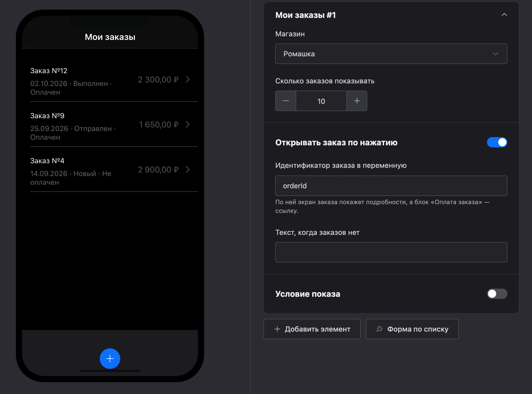This screenshot has width=532, height=394.
Task: Focus the orderId variable input field
Action: [x=391, y=186]
